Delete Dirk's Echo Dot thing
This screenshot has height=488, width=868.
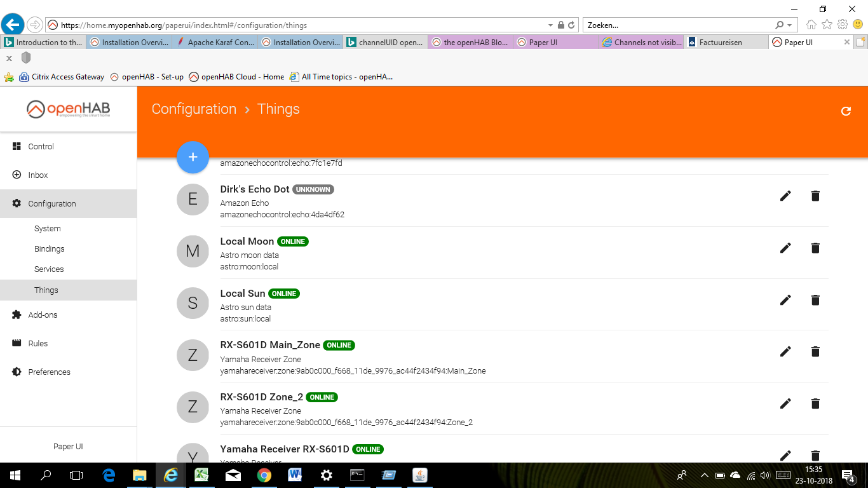point(815,196)
